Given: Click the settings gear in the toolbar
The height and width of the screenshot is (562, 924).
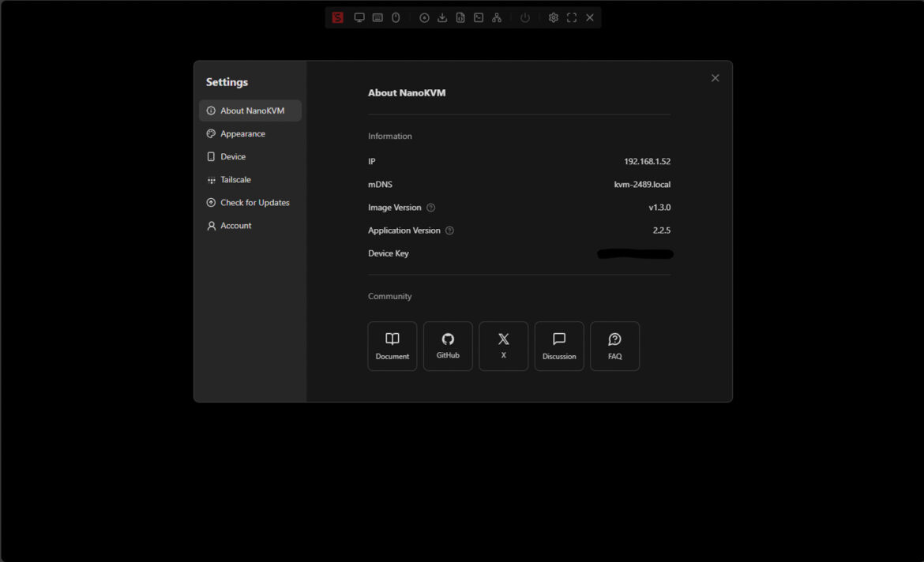Looking at the screenshot, I should (554, 17).
